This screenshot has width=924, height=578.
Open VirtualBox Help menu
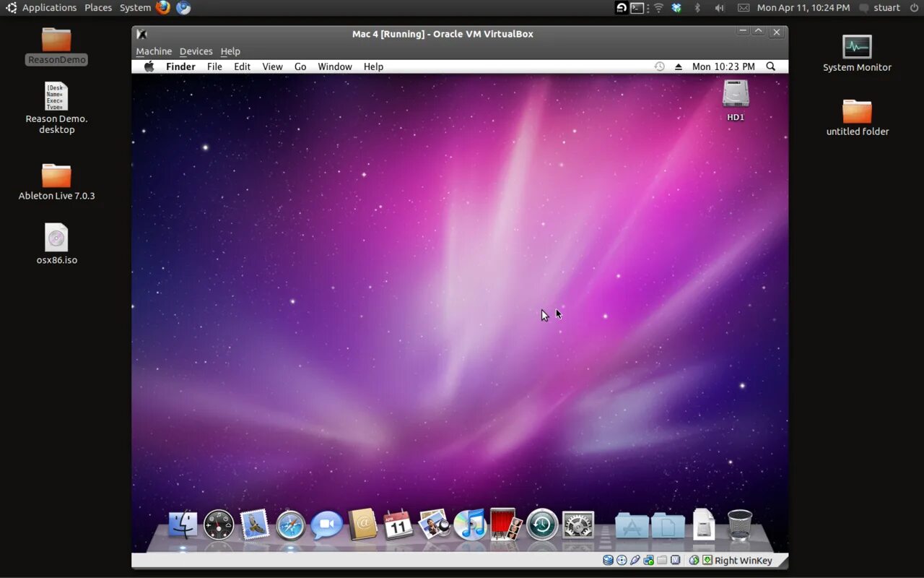(230, 51)
